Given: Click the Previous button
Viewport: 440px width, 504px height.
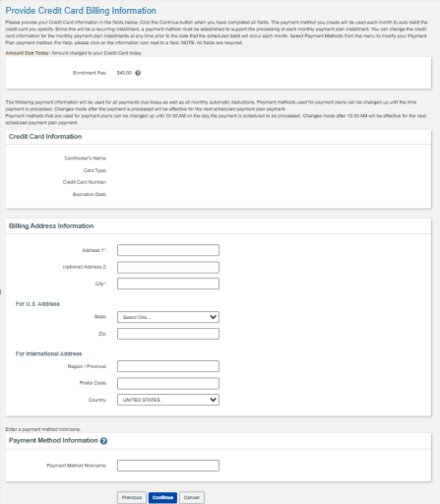Looking at the screenshot, I should click(x=132, y=497).
